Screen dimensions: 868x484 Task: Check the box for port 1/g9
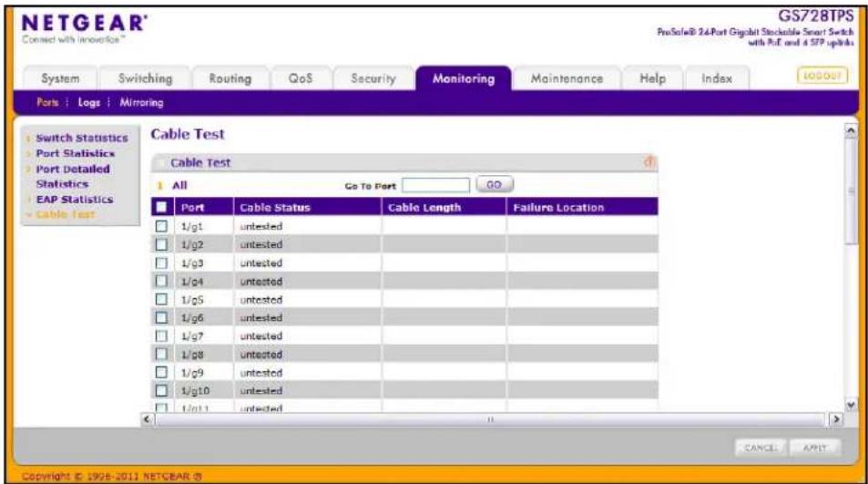pos(161,373)
